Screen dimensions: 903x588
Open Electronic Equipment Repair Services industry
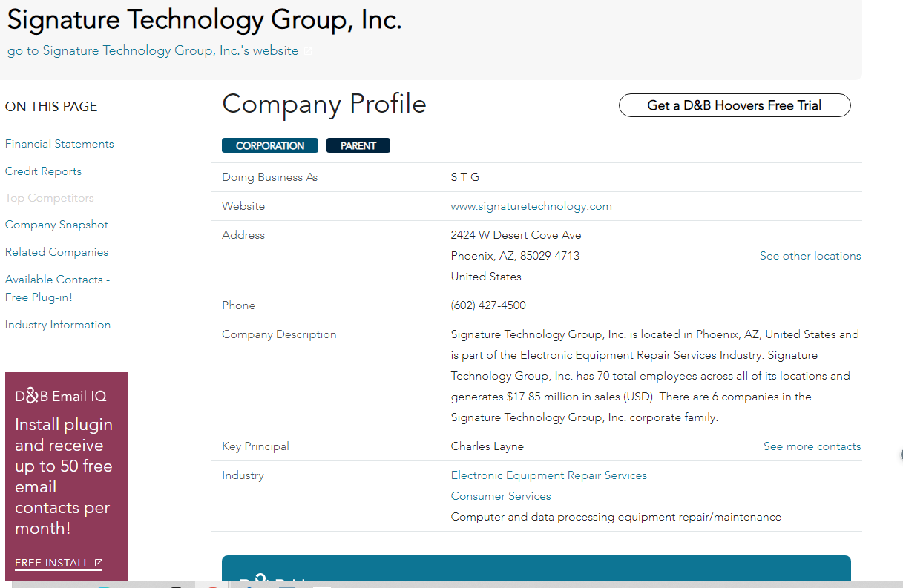click(549, 475)
